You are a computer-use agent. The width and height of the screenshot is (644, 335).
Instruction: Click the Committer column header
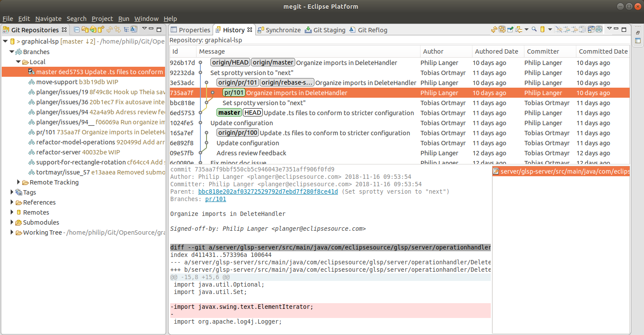550,51
